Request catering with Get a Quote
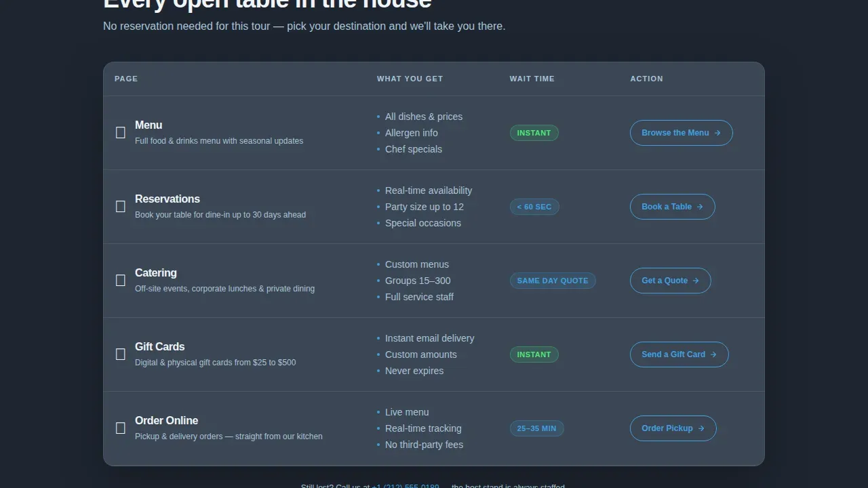This screenshot has width=868, height=488. point(671,281)
